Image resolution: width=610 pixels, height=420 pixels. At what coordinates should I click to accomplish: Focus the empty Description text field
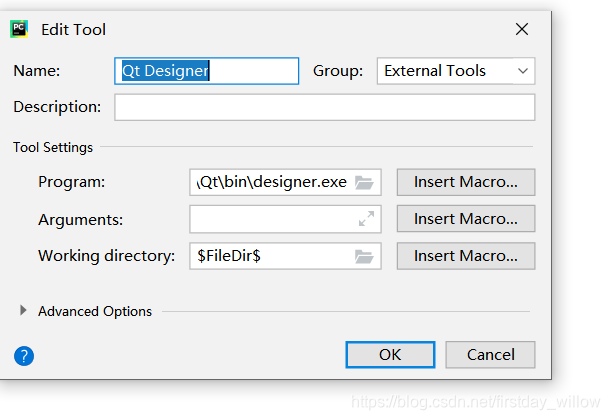pos(324,107)
